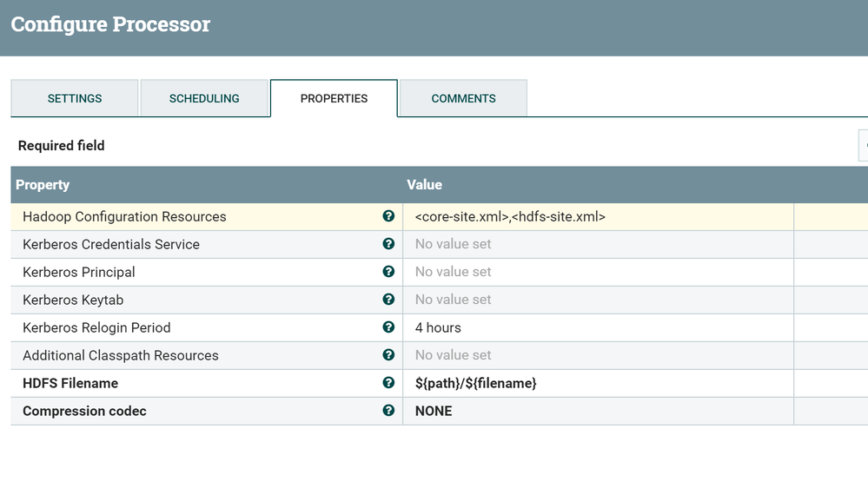Click Additional Classpath Resources help icon
Image resolution: width=868 pixels, height=495 pixels.
(388, 355)
